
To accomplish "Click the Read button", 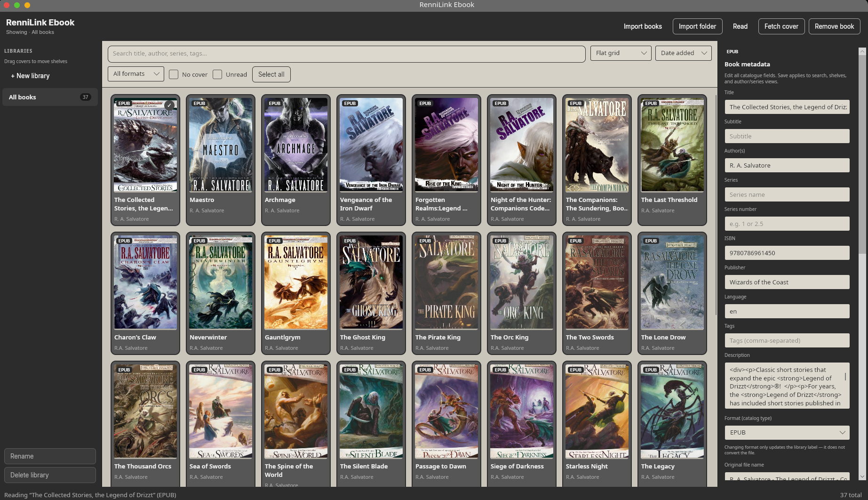I will pyautogui.click(x=740, y=26).
